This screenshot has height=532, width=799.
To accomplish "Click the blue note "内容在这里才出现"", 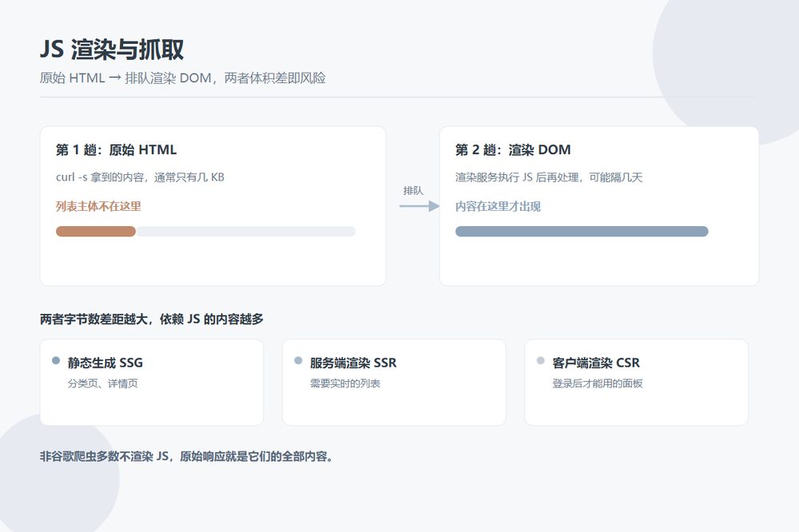I will click(498, 206).
